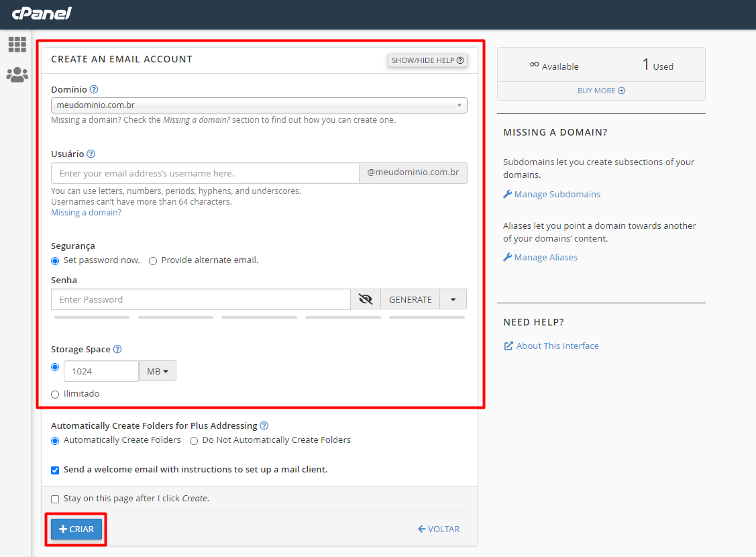Click the CRIAR button
Image resolution: width=756 pixels, height=557 pixels.
76,529
